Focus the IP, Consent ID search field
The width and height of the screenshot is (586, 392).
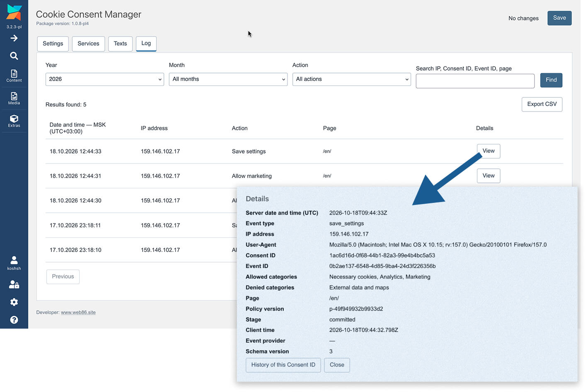coord(475,81)
